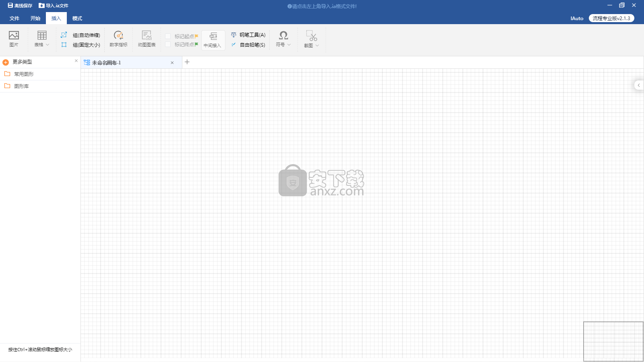The height and width of the screenshot is (362, 644).
Task: Expand the 表格 dropdown arrow
Action: (47, 45)
